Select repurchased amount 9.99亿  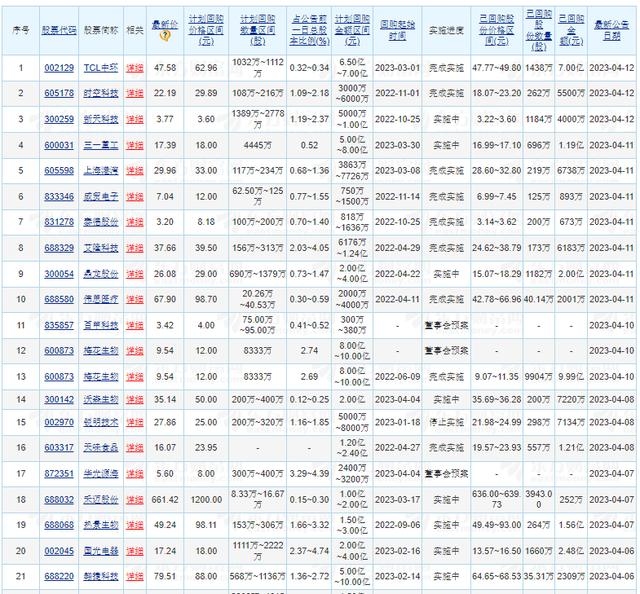click(571, 376)
